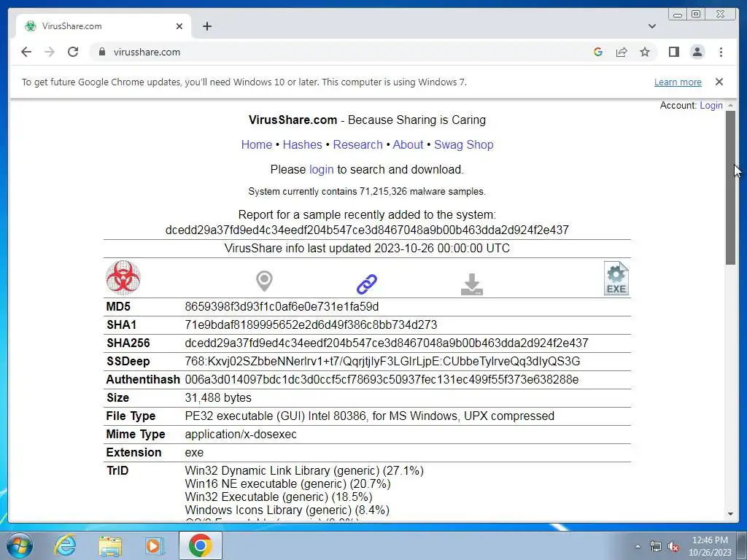Click the red biohazard sample icon

click(123, 278)
